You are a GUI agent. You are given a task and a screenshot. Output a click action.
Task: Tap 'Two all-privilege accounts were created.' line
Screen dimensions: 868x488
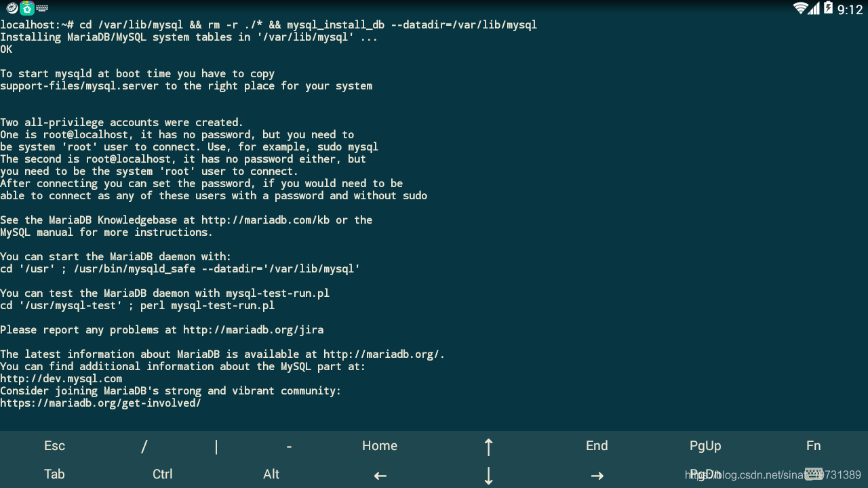click(x=121, y=123)
